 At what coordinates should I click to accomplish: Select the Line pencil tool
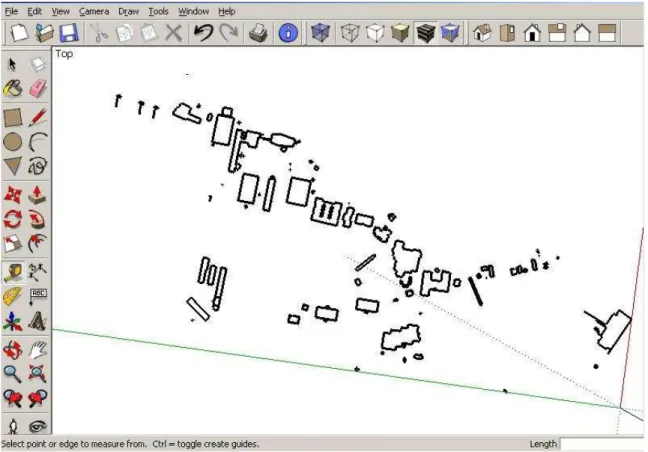pos(38,118)
